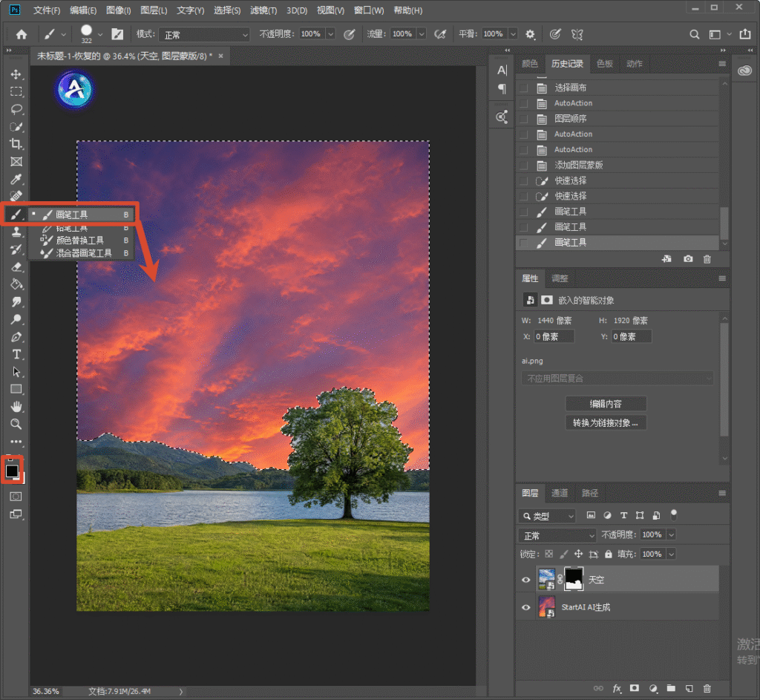
Task: Expand the 流量 flow dropdown arrow
Action: tap(422, 34)
